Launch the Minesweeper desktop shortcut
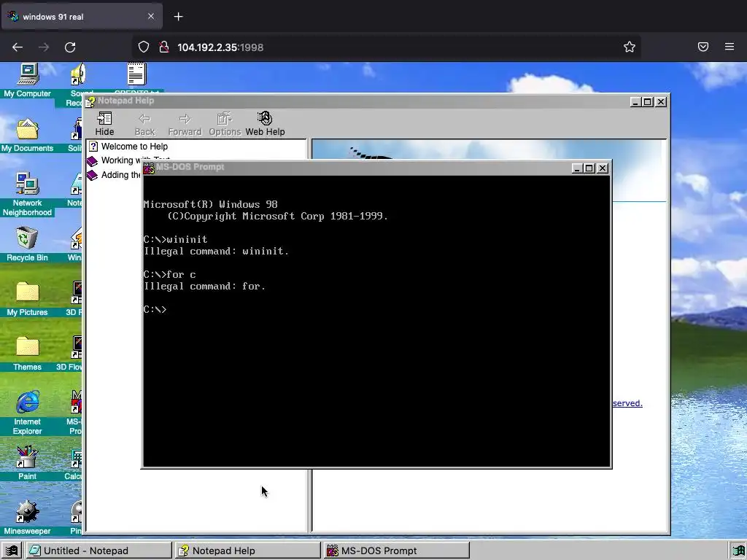The height and width of the screenshot is (560, 747). coord(27,517)
